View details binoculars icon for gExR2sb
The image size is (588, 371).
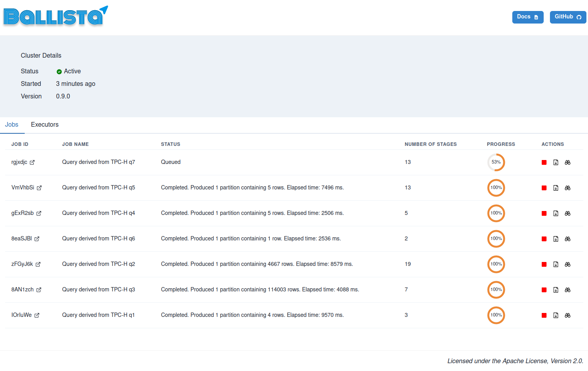pyautogui.click(x=568, y=213)
